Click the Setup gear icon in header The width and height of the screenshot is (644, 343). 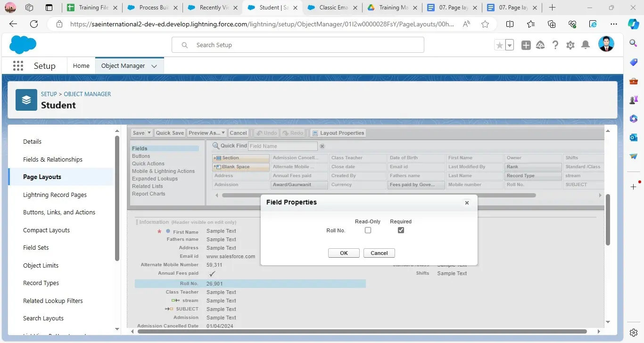coord(570,45)
